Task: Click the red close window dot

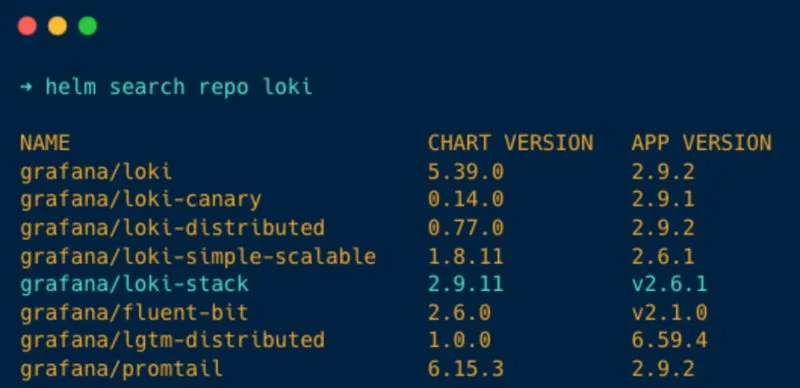Action: [x=27, y=26]
